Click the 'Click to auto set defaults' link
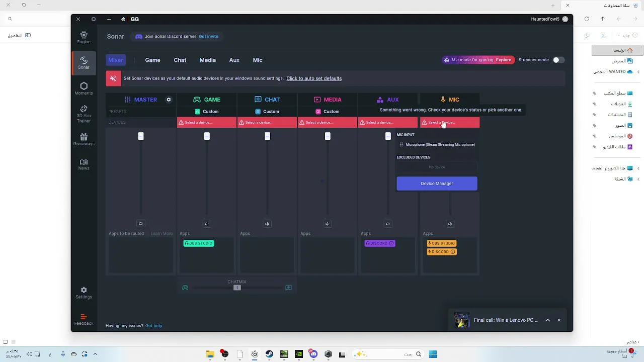Image resolution: width=644 pixels, height=362 pixels. point(314,78)
